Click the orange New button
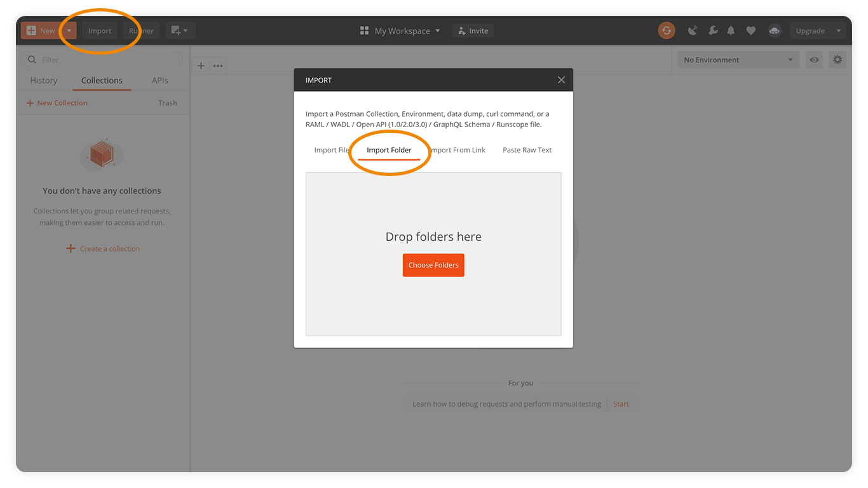 click(41, 30)
